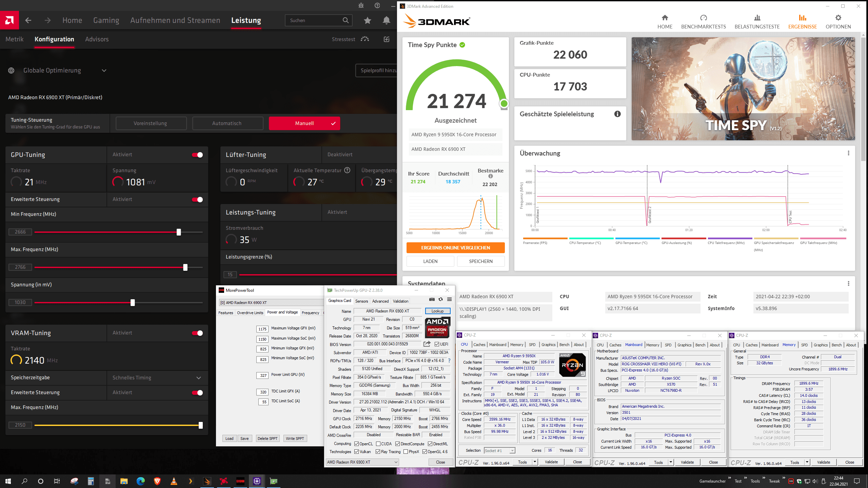Click the info icon under Bestmarke
868x488 pixels.
point(490,176)
